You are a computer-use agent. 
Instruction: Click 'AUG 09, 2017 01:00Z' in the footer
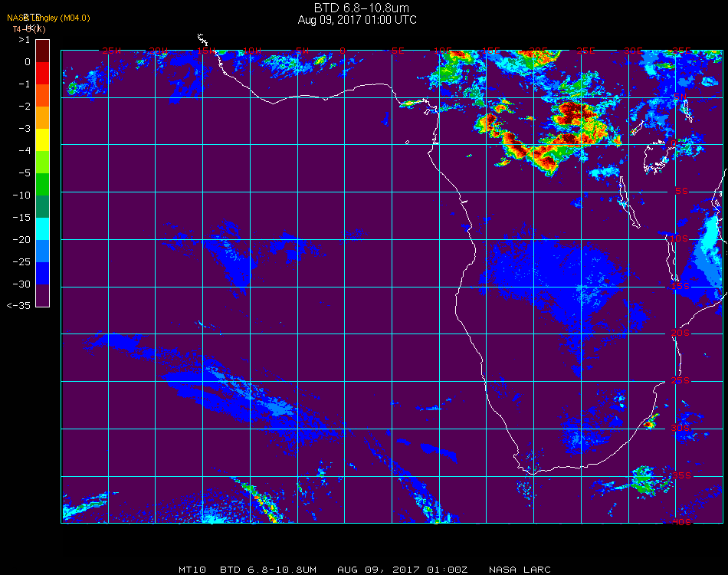pos(402,570)
